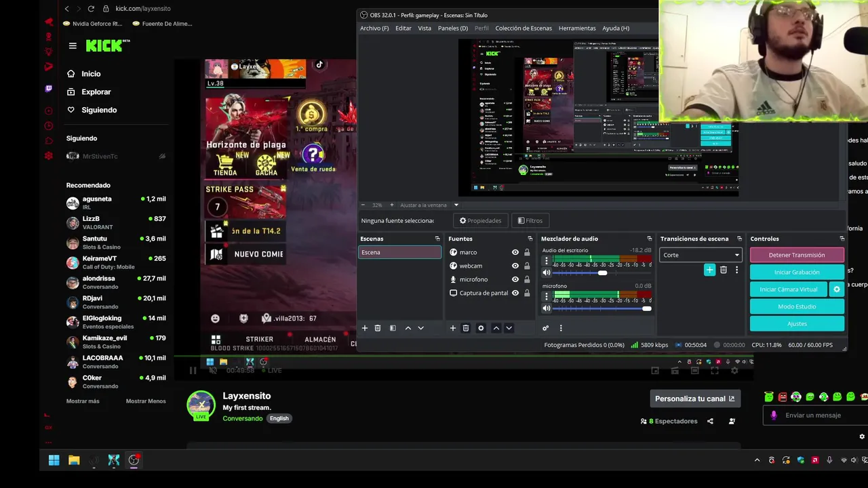
Task: Add a new scene in Escenas panel
Action: 364,328
